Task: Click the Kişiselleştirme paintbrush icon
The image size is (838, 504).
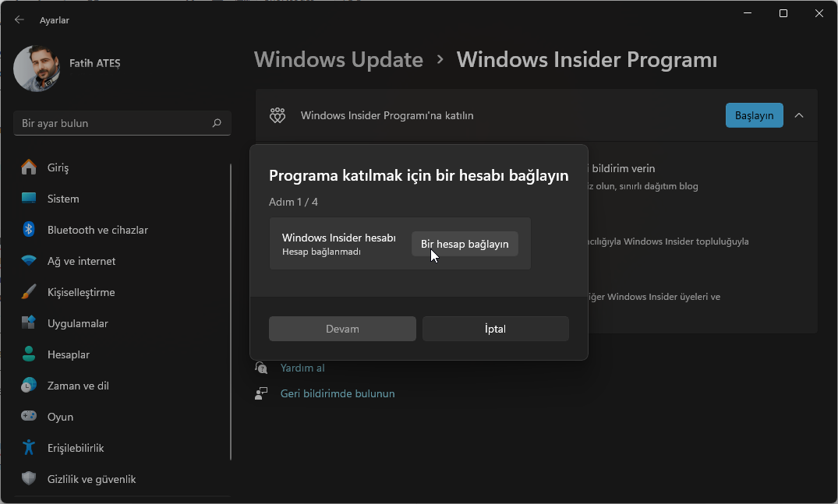Action: pyautogui.click(x=29, y=292)
